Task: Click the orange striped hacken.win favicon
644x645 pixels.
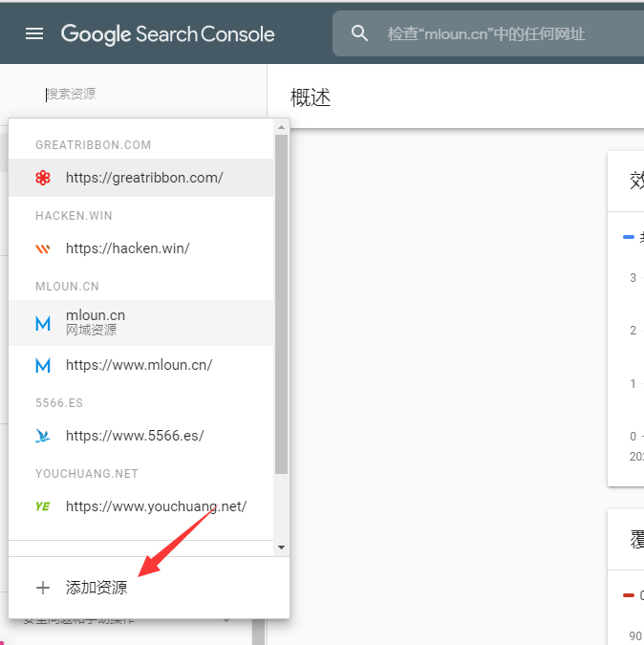Action: click(43, 248)
